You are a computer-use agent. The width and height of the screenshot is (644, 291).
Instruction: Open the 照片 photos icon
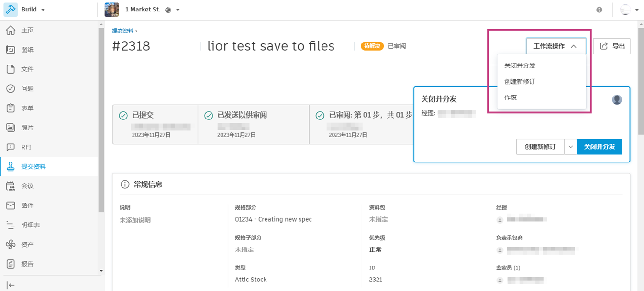pyautogui.click(x=11, y=128)
